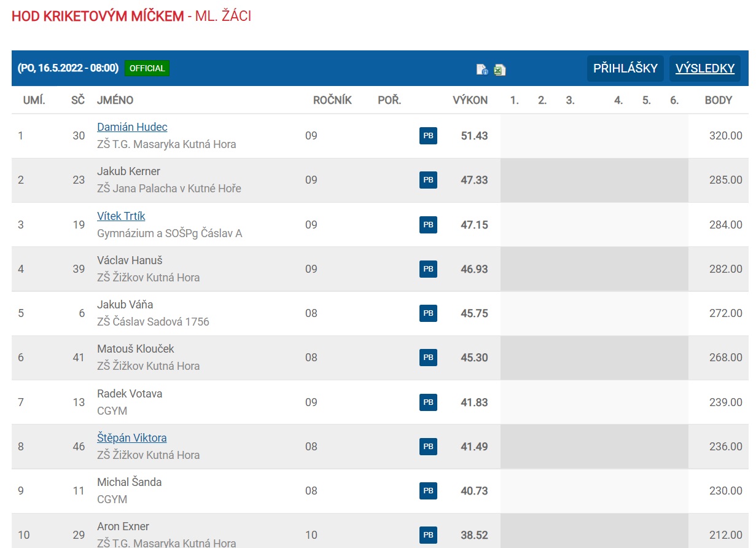Click PB badge in Vítek Trtík row
756x548 pixels.
[x=428, y=224]
